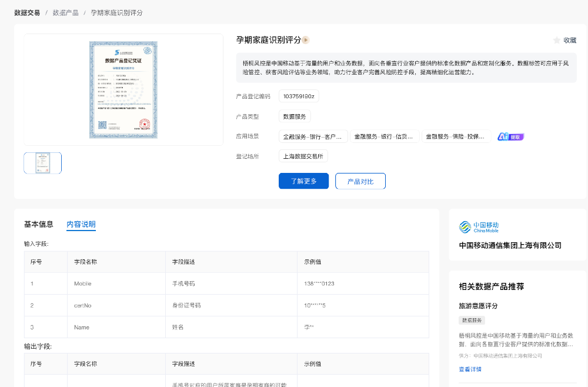Select the 内容说明 tab
Screen dimensions: 588x387
pos(81,224)
